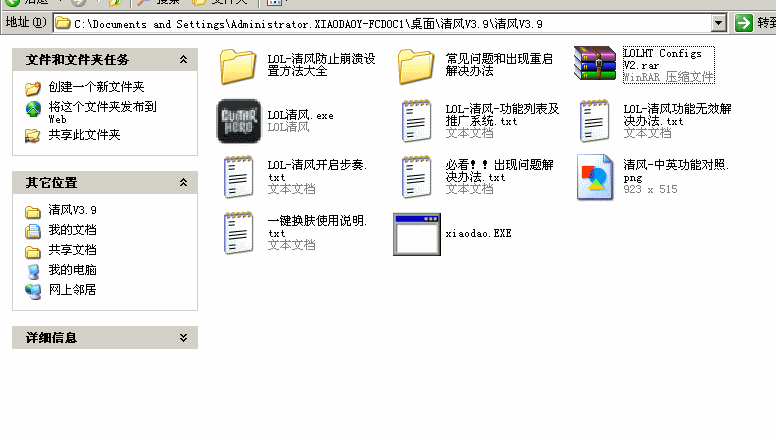Open the address bar dropdown arrow
776x436 pixels.
coord(719,23)
